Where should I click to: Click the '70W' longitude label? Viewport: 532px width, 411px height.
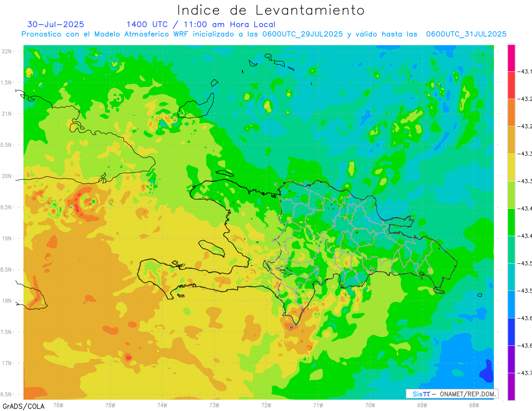point(370,405)
